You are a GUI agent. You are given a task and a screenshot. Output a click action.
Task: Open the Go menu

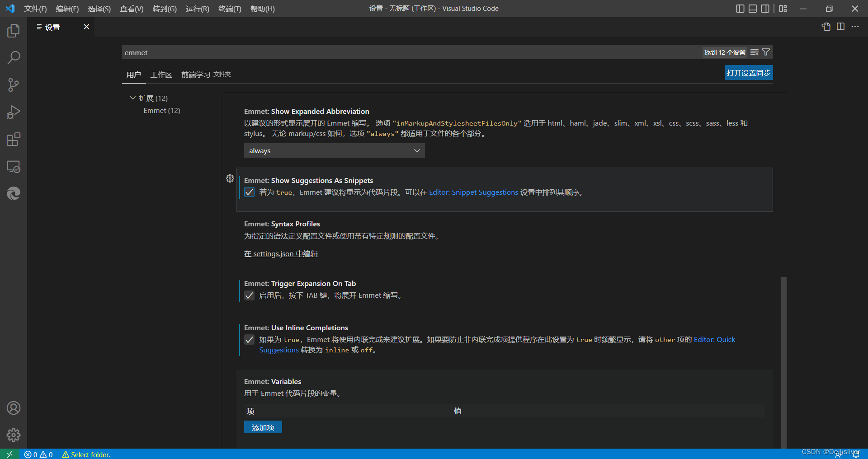[165, 9]
